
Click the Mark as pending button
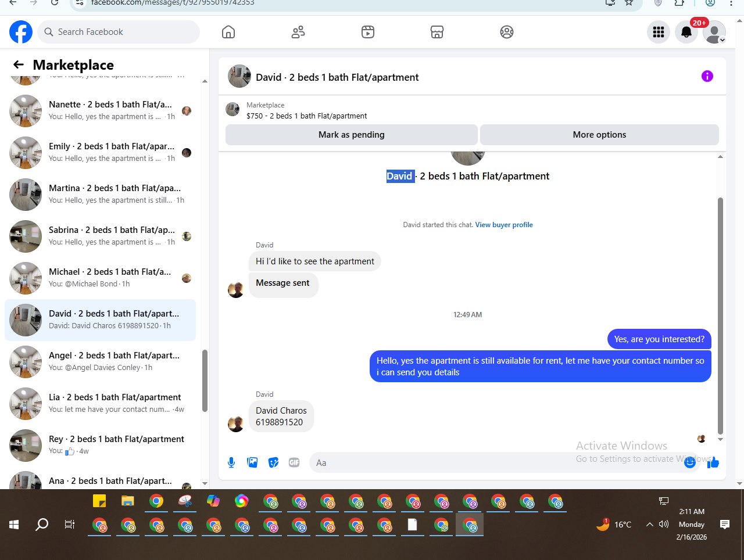[x=352, y=134]
